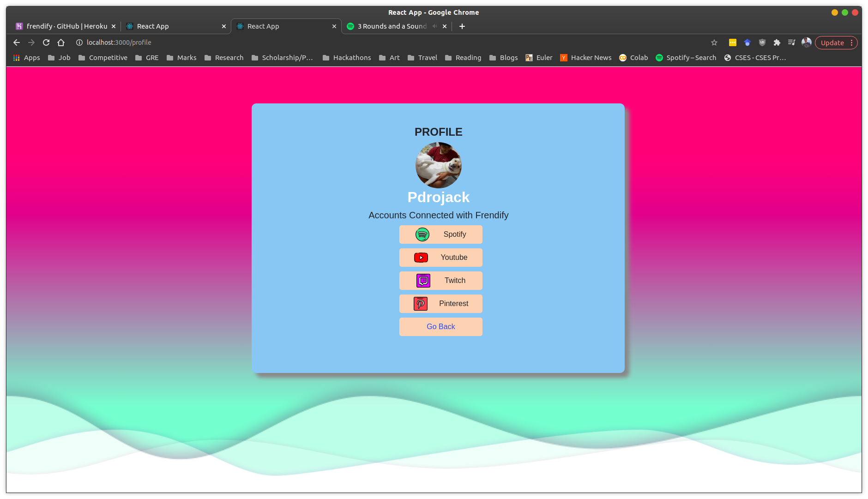Open the Extensions puzzle-piece menu
Viewport: 868px width, 499px height.
pyautogui.click(x=777, y=42)
